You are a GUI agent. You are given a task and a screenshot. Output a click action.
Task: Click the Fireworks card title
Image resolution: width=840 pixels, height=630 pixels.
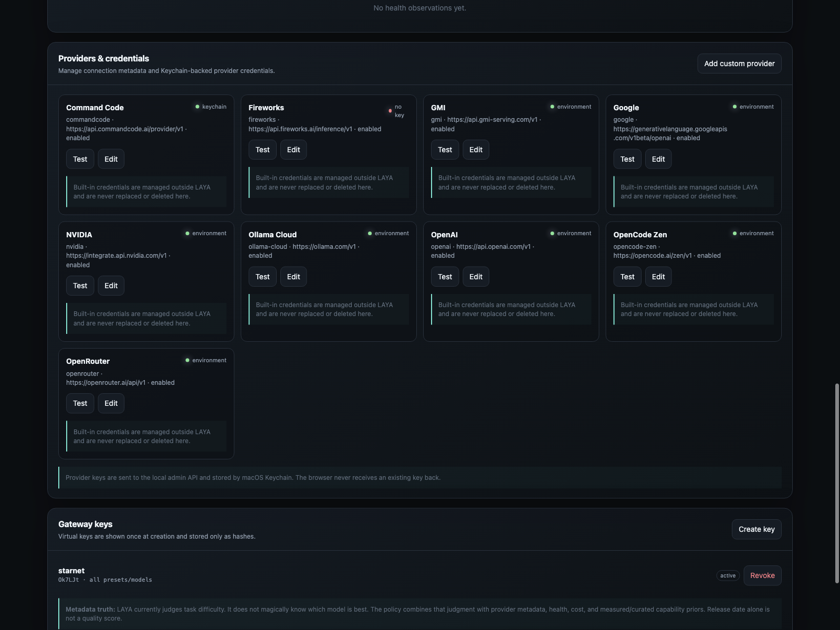(266, 108)
